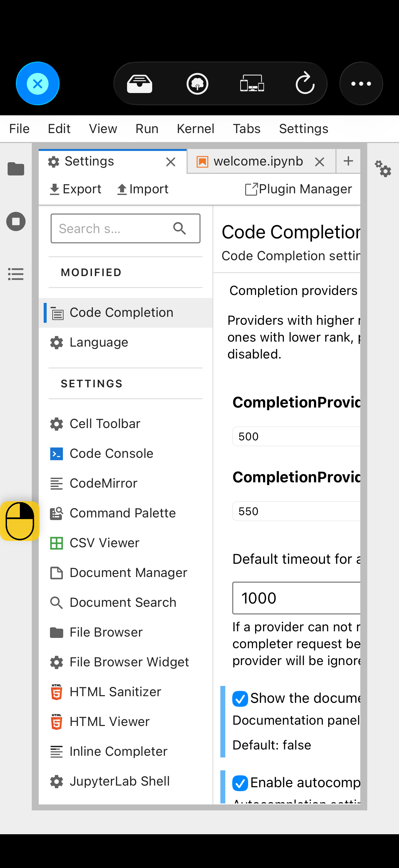Tap the inbox tray icon in top toolbar
Image resolution: width=399 pixels, height=868 pixels.
coord(139,83)
